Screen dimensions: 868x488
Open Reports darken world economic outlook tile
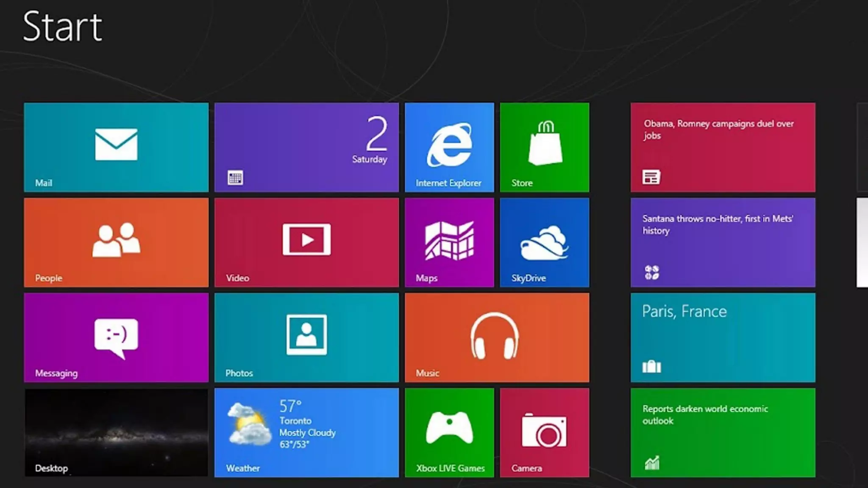coord(723,433)
